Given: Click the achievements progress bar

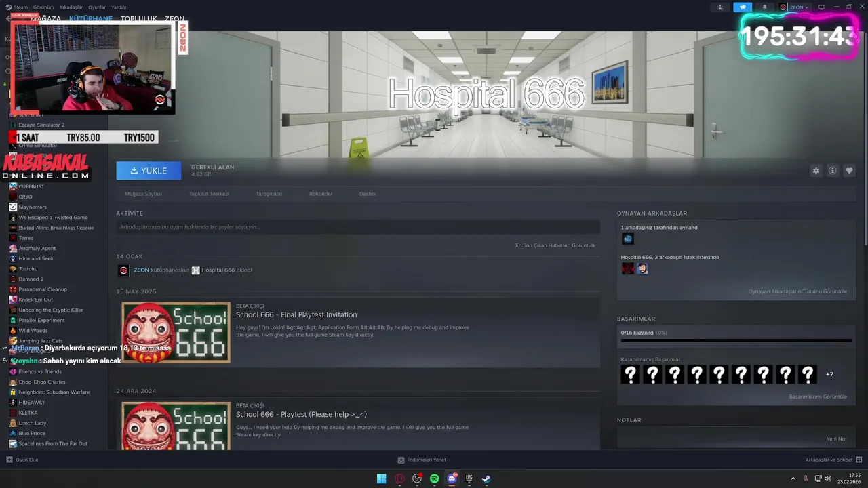Looking at the screenshot, I should pos(736,340).
